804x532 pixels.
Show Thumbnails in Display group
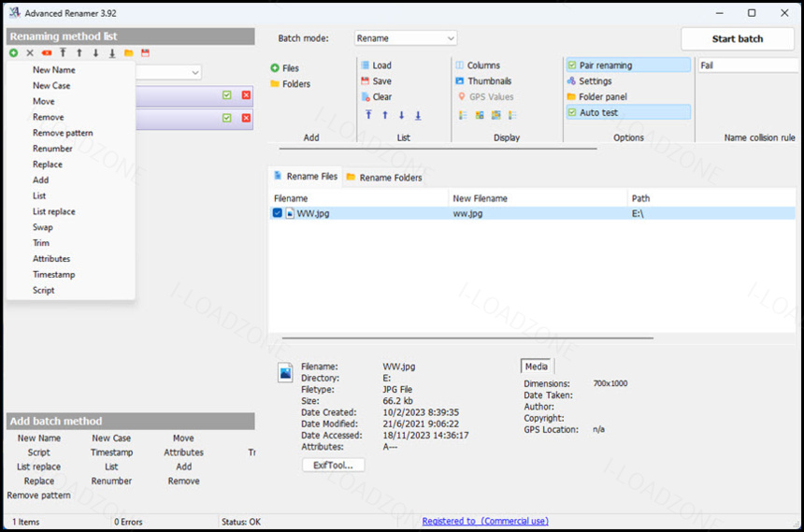(483, 81)
